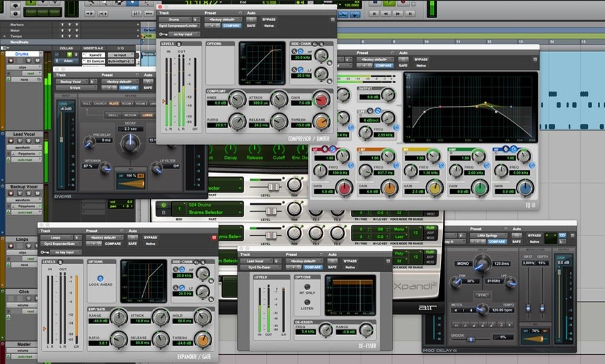Toggle HF ONLY in the De-Esser

[307, 287]
